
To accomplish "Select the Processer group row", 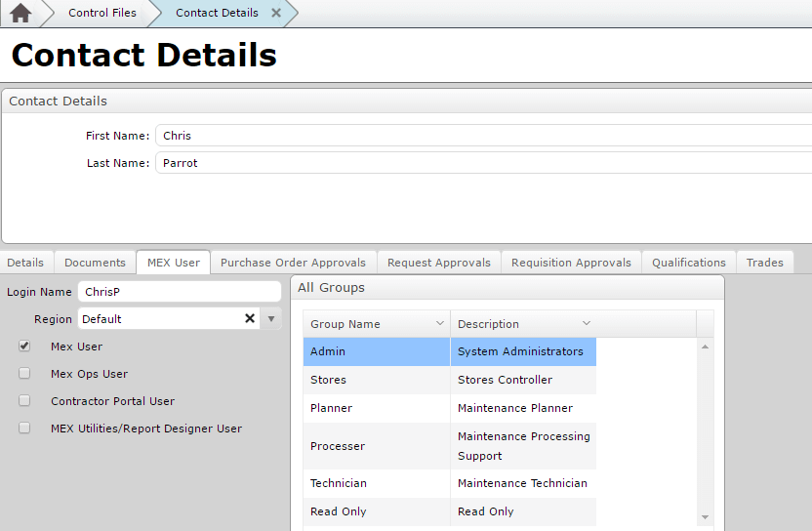I will pos(450,446).
